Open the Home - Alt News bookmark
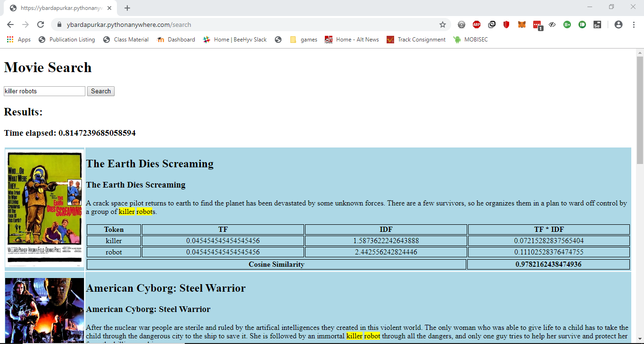The height and width of the screenshot is (344, 644). tap(352, 40)
